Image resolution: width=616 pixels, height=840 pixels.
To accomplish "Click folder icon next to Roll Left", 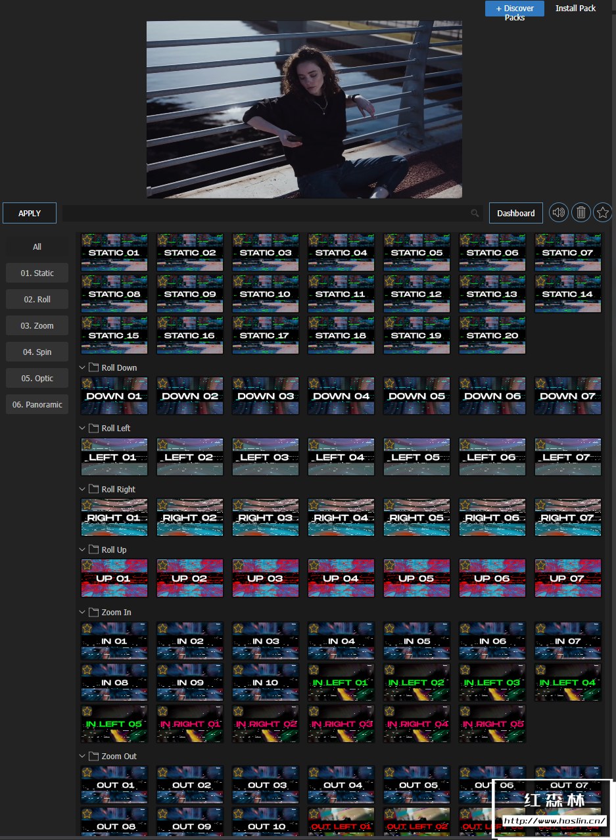I will tap(93, 428).
